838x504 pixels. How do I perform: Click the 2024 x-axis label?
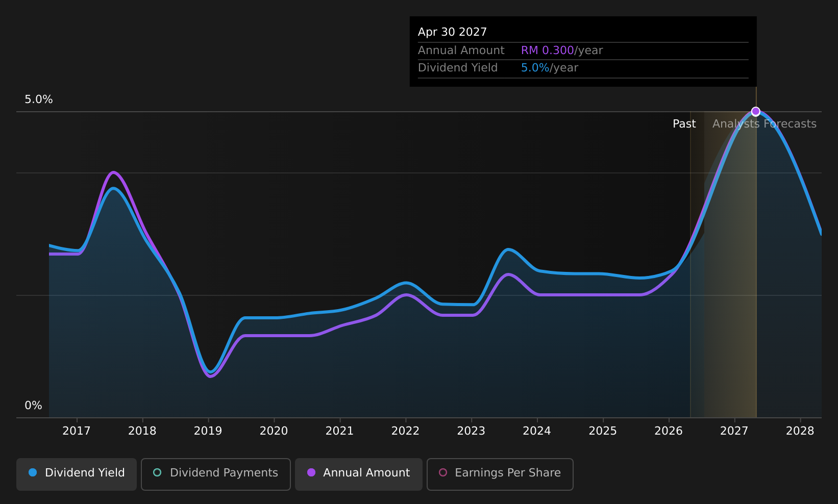pos(537,431)
